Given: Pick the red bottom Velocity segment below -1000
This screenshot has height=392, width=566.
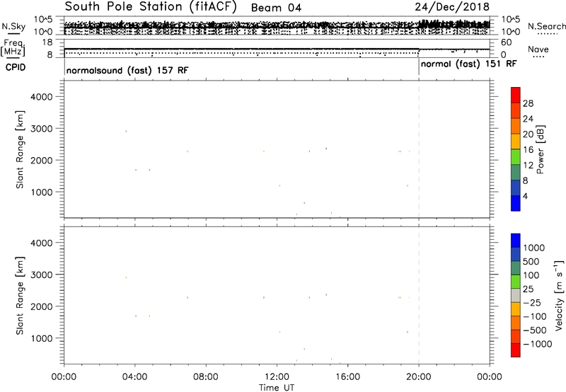Looking at the screenshot, I should pyautogui.click(x=516, y=350).
